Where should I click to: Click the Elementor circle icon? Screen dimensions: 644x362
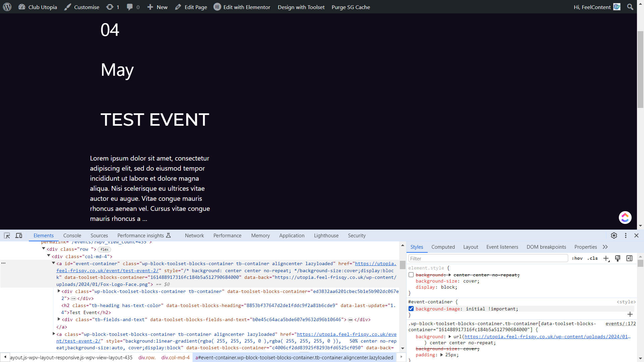tap(217, 7)
